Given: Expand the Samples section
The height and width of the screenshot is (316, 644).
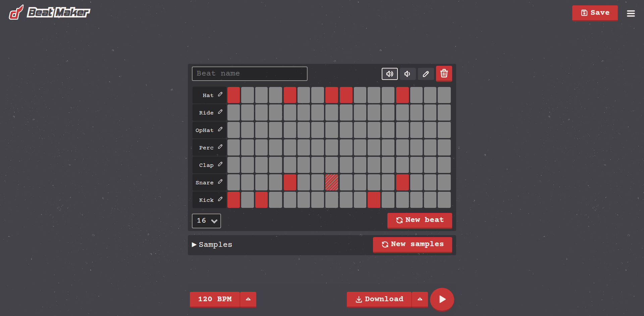Looking at the screenshot, I should (212, 245).
